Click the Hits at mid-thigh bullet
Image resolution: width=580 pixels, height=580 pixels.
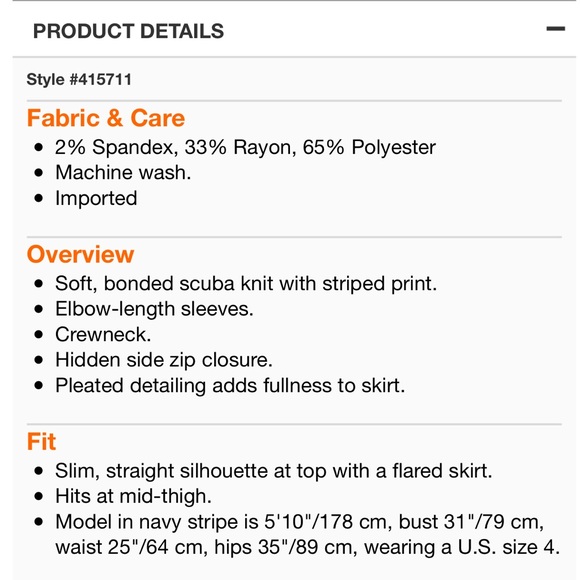pyautogui.click(x=133, y=496)
